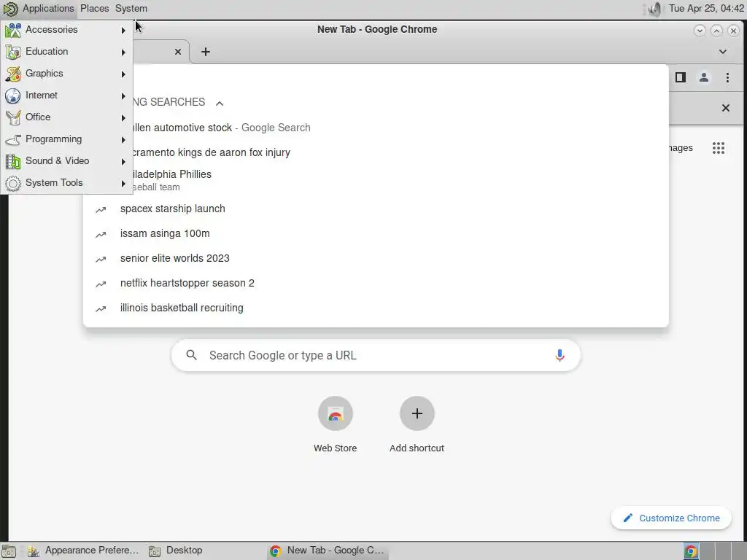This screenshot has height=560, width=747.
Task: Switch to Appearance Preferences taskbar window
Action: tap(83, 551)
